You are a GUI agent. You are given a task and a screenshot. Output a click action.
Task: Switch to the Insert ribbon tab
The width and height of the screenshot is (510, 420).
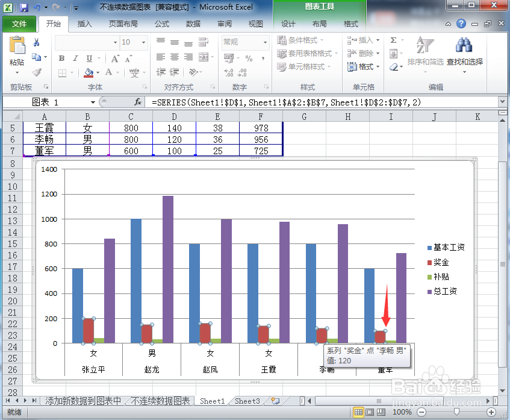click(84, 24)
